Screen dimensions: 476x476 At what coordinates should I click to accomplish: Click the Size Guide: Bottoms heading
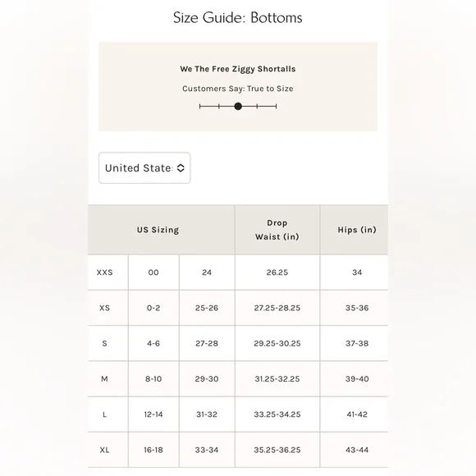coord(238,17)
